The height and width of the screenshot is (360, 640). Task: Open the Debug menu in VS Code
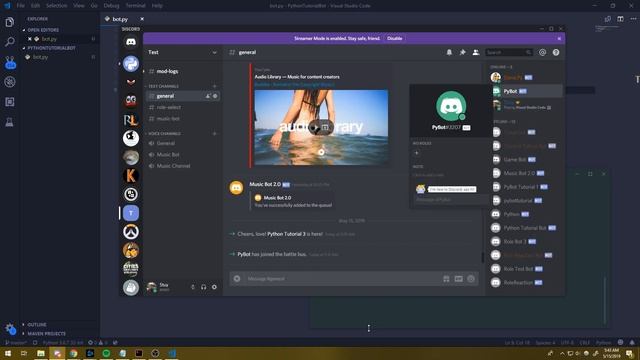(x=111, y=6)
